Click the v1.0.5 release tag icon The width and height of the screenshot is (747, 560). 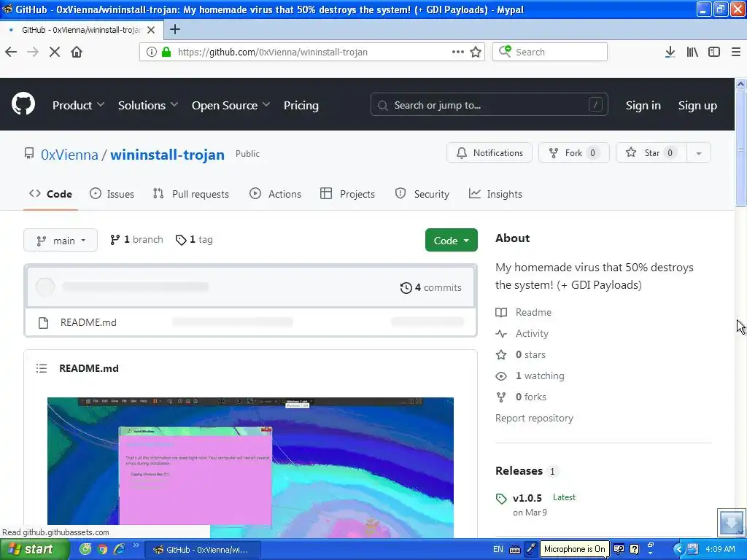[x=501, y=499]
